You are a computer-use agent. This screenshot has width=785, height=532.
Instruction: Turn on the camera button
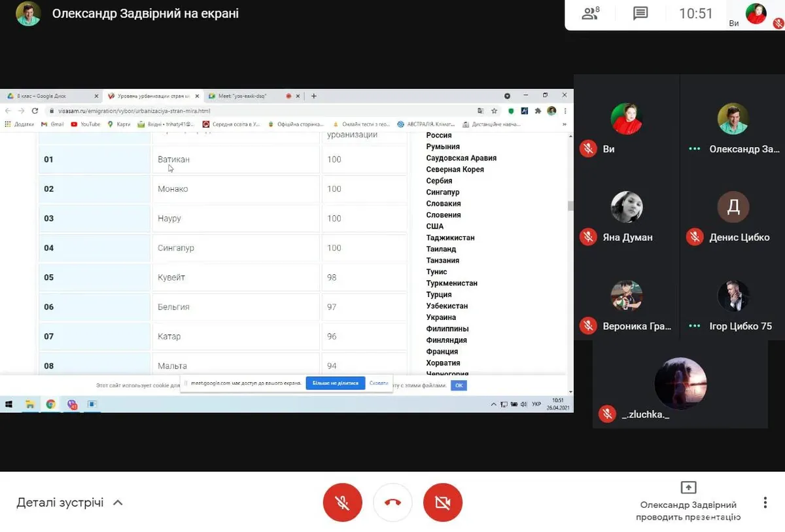[443, 503]
